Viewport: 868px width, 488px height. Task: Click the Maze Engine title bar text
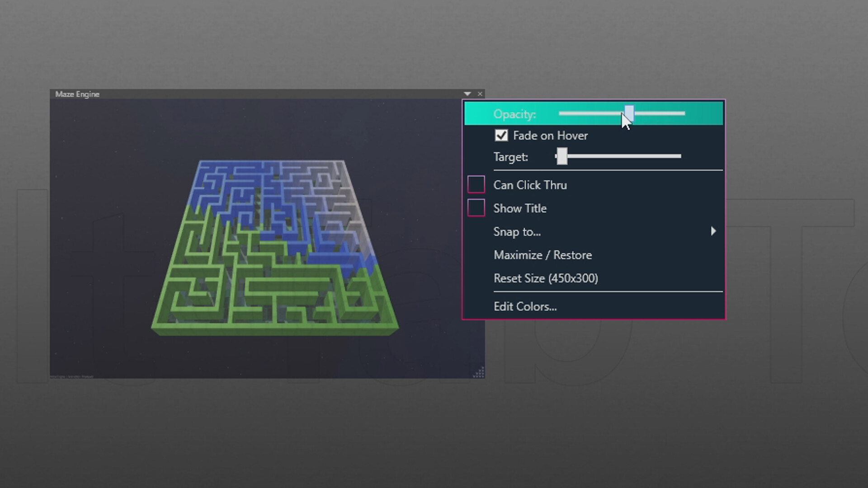point(77,94)
